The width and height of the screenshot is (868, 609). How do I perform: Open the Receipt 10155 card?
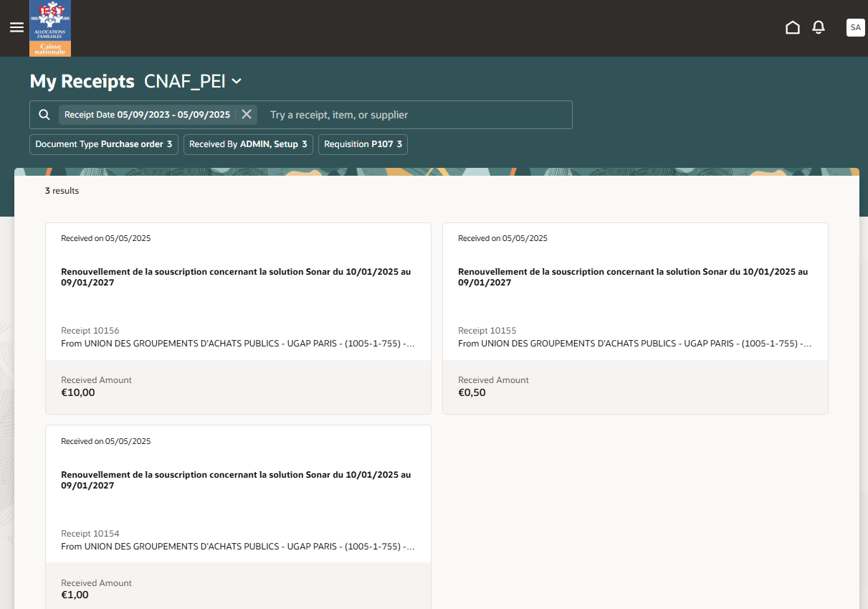pyautogui.click(x=635, y=318)
